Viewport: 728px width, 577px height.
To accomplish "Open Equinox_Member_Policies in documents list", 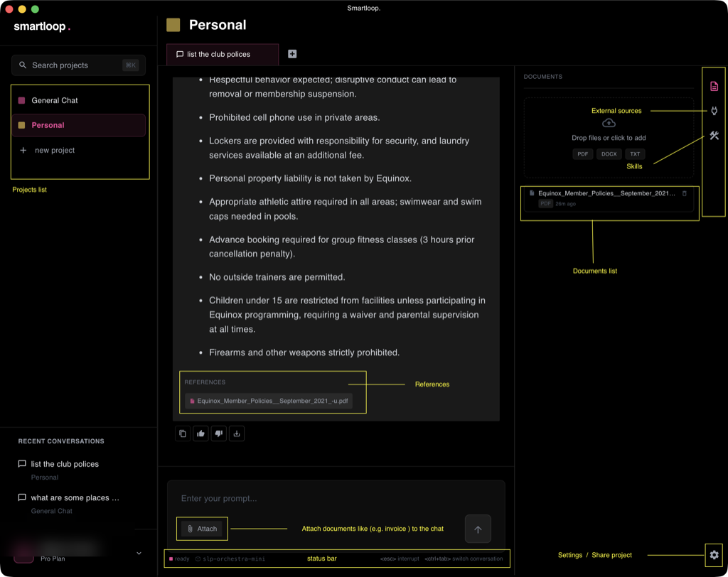I will pos(609,198).
